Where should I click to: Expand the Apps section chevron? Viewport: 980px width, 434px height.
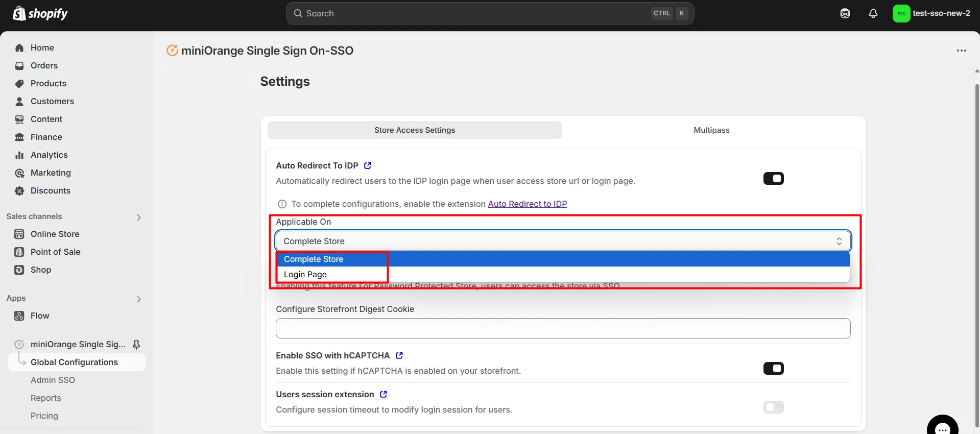coord(139,299)
